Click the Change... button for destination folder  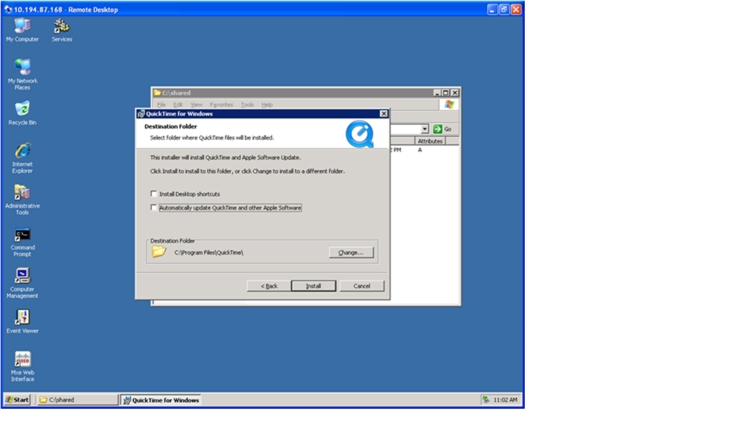(351, 252)
